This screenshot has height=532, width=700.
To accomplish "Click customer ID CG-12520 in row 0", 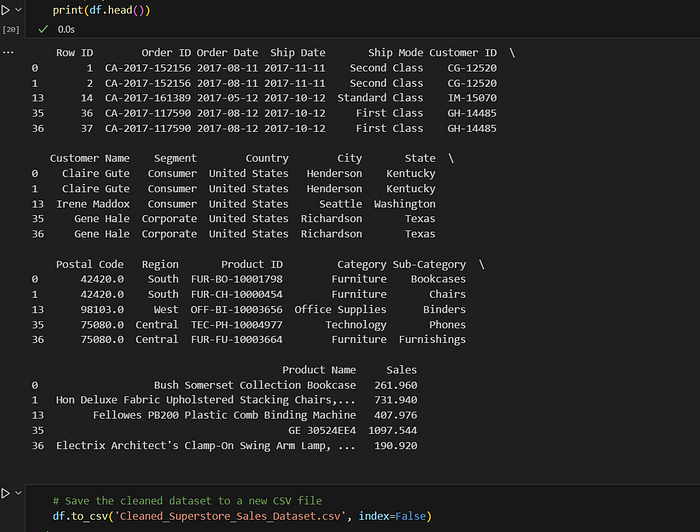I will tap(472, 68).
